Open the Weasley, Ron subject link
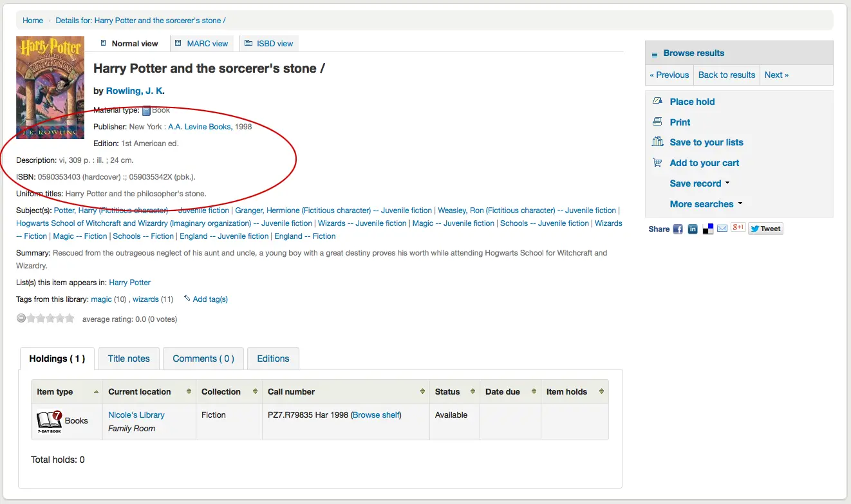Screen dimensions: 851x504 coord(527,210)
